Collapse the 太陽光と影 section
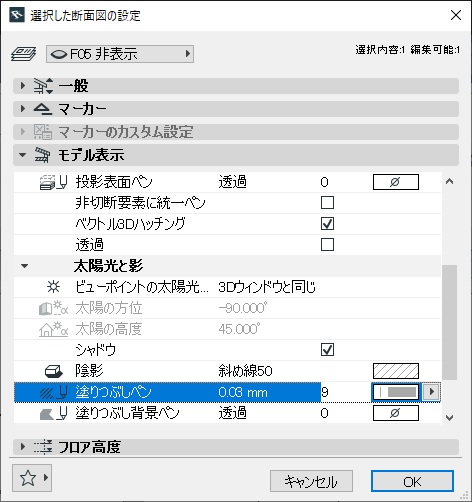The image size is (472, 502). click(24, 266)
